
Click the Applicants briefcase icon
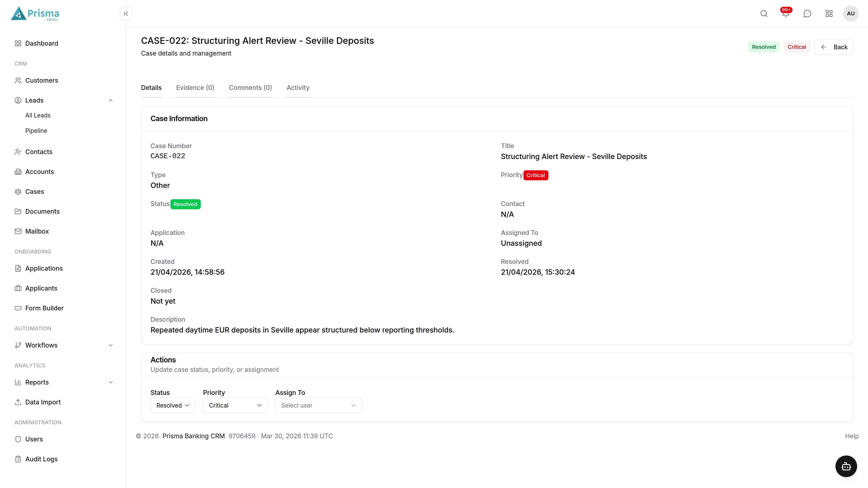click(x=18, y=288)
